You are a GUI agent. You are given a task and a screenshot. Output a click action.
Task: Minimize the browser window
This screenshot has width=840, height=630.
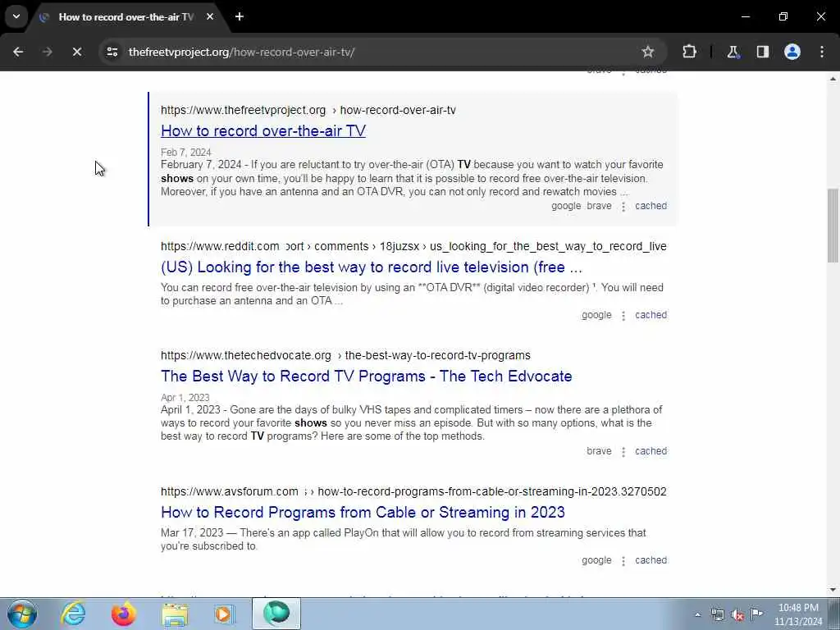tap(745, 16)
